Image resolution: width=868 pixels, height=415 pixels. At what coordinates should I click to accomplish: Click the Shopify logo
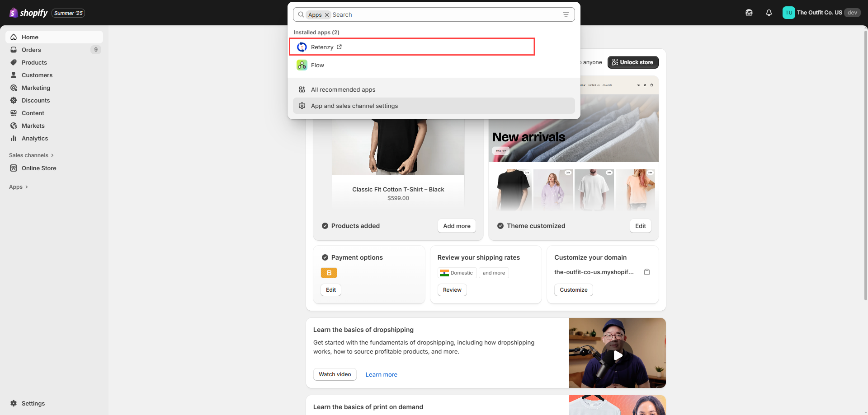(x=29, y=13)
